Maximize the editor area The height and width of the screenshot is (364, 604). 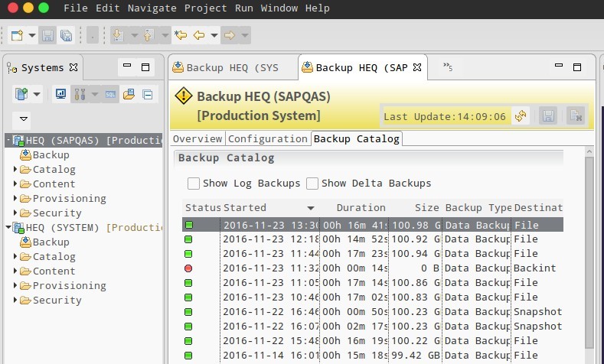click(577, 67)
